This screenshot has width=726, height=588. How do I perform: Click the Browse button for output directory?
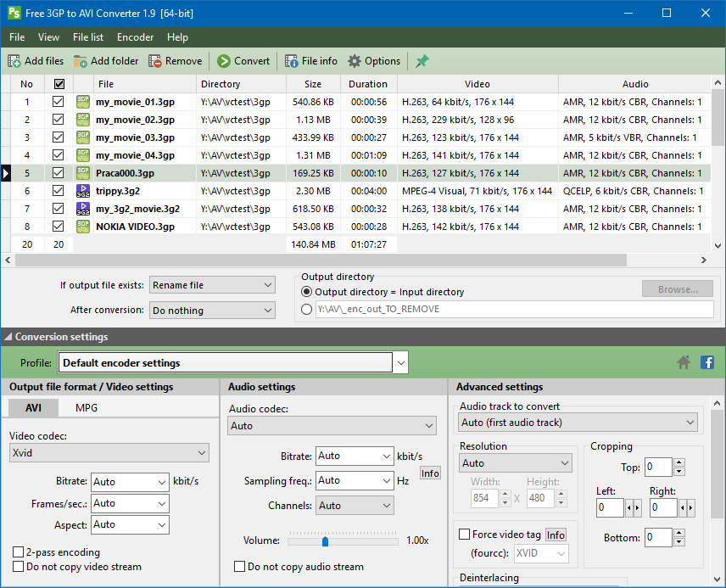coord(677,288)
